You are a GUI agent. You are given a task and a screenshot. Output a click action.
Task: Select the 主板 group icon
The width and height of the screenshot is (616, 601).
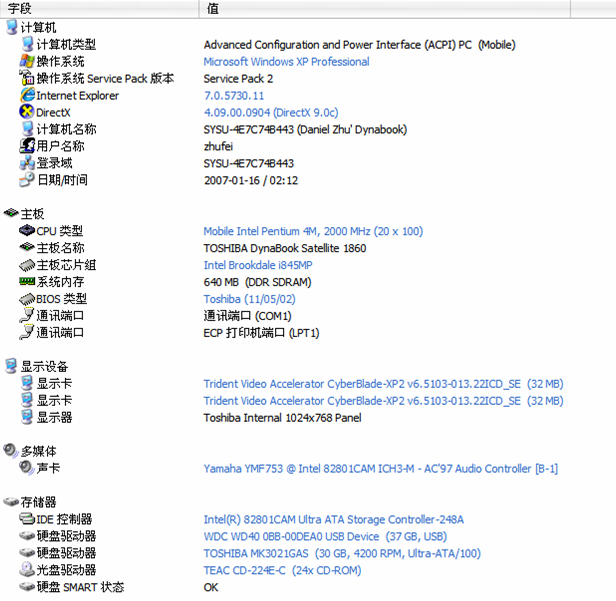click(x=11, y=213)
